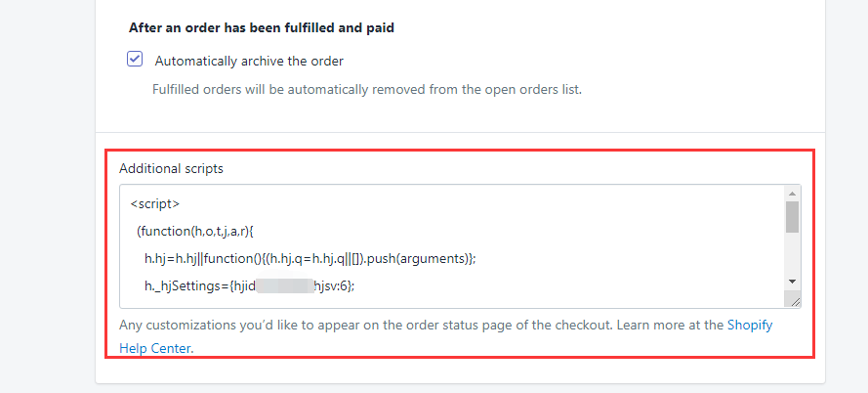Image resolution: width=868 pixels, height=393 pixels.
Task: Toggle the Automatically archive the order checkbox
Action: [x=136, y=60]
